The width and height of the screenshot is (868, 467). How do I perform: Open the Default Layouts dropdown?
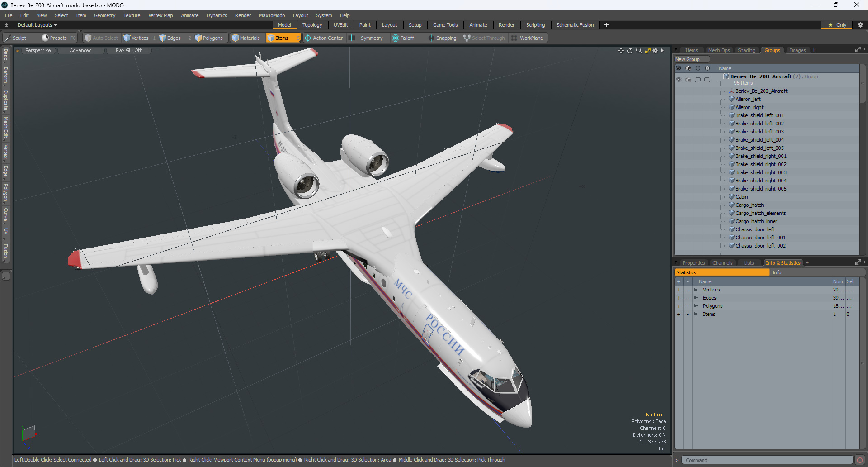(x=37, y=25)
